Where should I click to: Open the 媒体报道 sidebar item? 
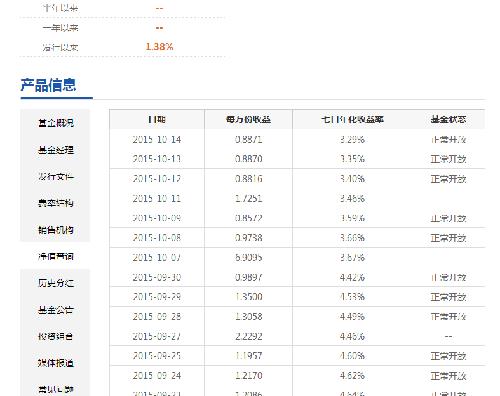point(56,363)
